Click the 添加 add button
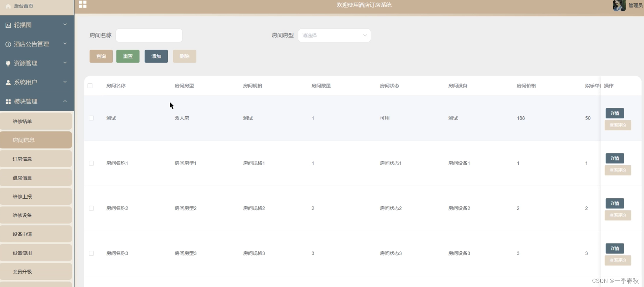The image size is (644, 287). pyautogui.click(x=156, y=56)
